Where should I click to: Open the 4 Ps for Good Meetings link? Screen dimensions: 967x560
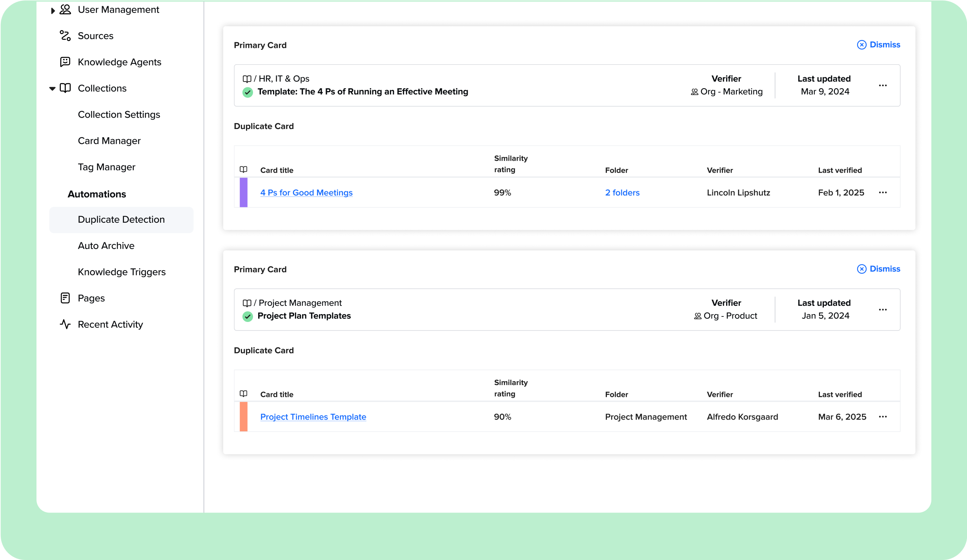click(x=306, y=193)
